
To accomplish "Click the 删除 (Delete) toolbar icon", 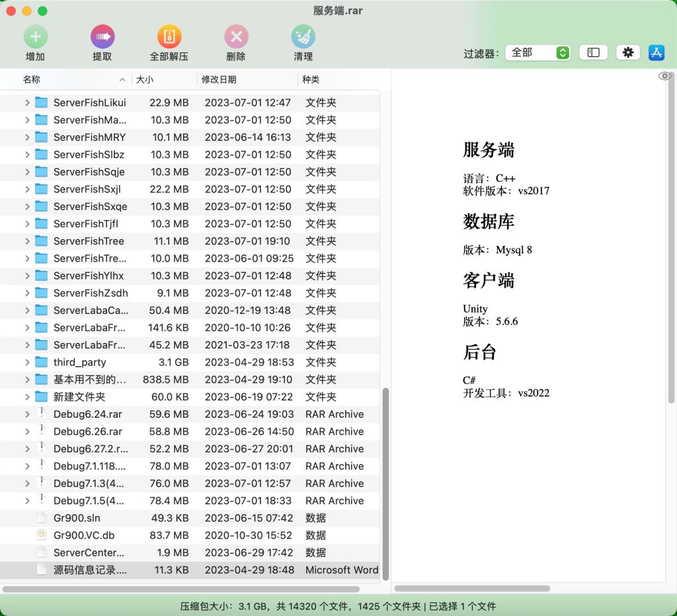I will pos(235,36).
